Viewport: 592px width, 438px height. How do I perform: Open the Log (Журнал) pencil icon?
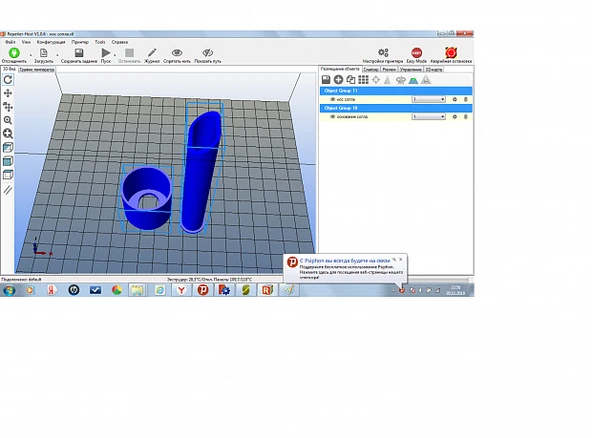tap(152, 53)
